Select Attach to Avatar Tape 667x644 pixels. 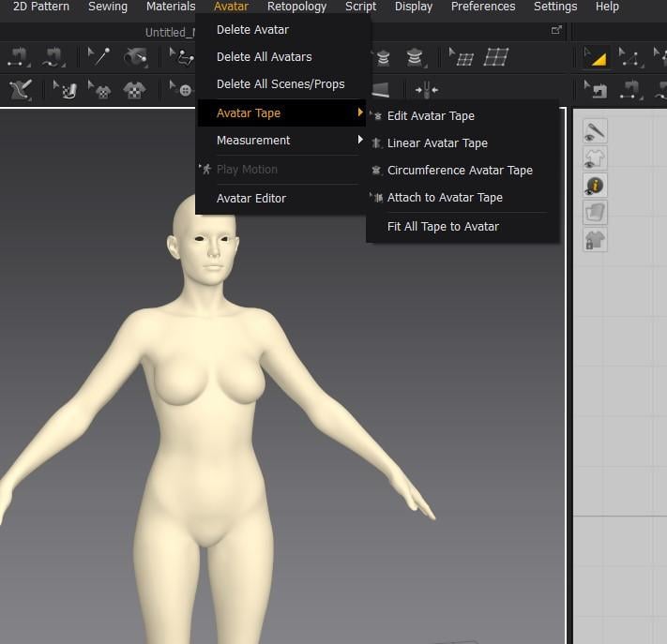pos(462,198)
